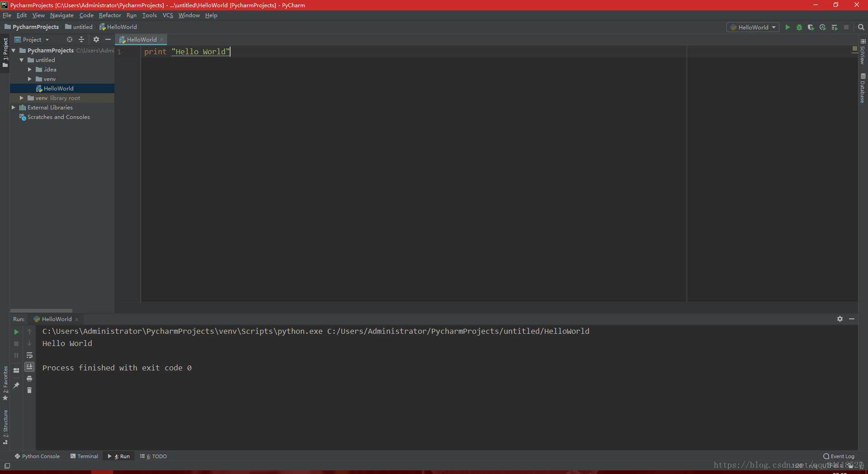This screenshot has width=868, height=474.
Task: Minimize the Run tool window
Action: (x=852, y=319)
